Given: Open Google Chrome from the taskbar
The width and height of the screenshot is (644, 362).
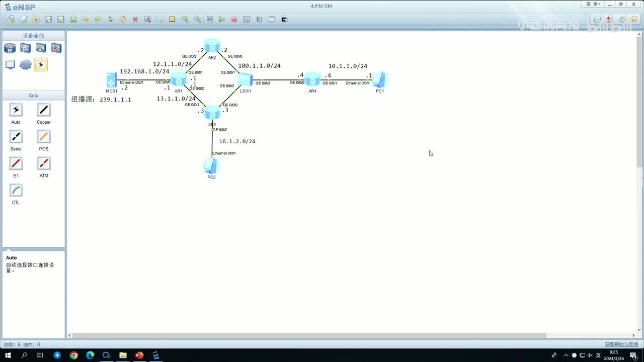Looking at the screenshot, I should (73, 355).
